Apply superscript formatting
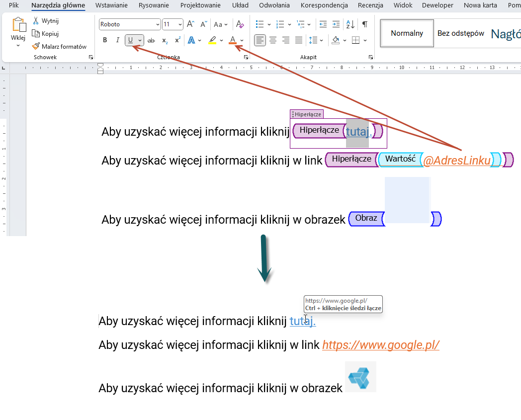521x420 pixels. pos(178,40)
